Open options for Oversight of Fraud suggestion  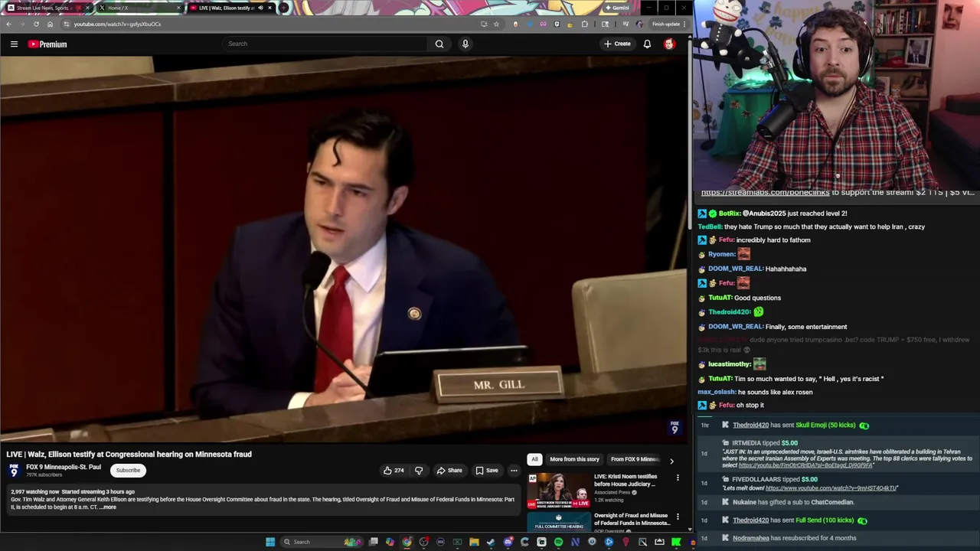678,517
